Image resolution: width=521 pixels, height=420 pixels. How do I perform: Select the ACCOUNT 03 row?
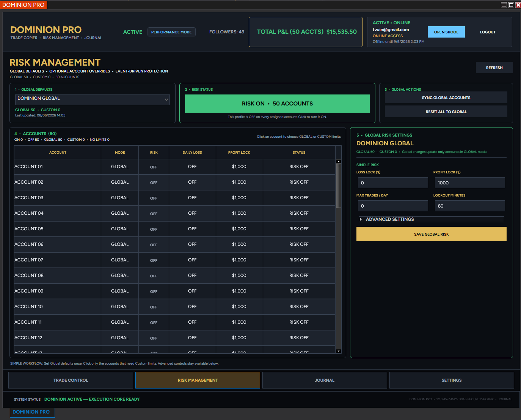[175, 198]
